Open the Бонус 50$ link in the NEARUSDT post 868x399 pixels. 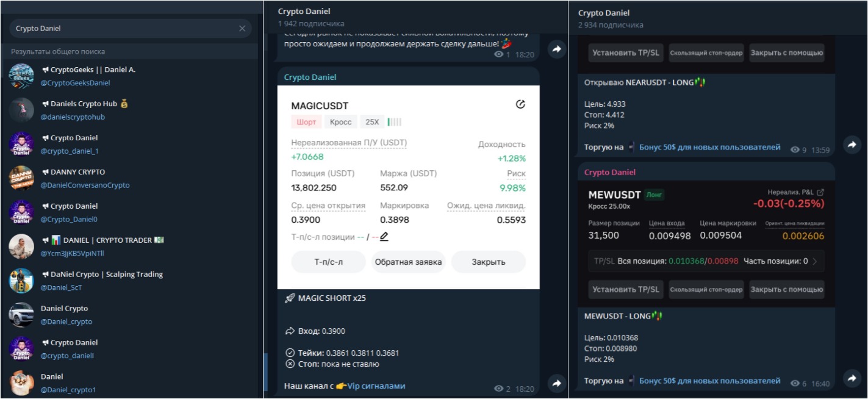[709, 147]
